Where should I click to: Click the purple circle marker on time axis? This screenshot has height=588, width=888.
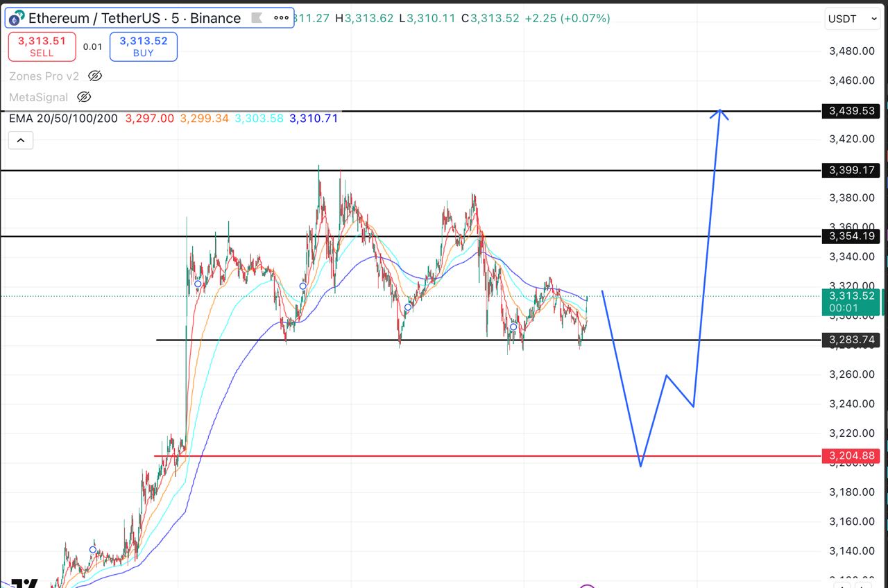pos(587,586)
